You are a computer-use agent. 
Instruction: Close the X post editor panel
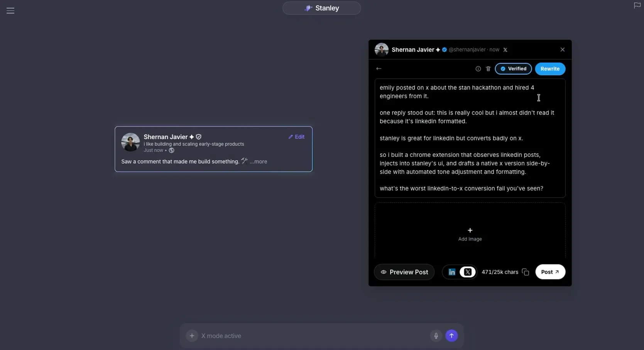tap(562, 50)
